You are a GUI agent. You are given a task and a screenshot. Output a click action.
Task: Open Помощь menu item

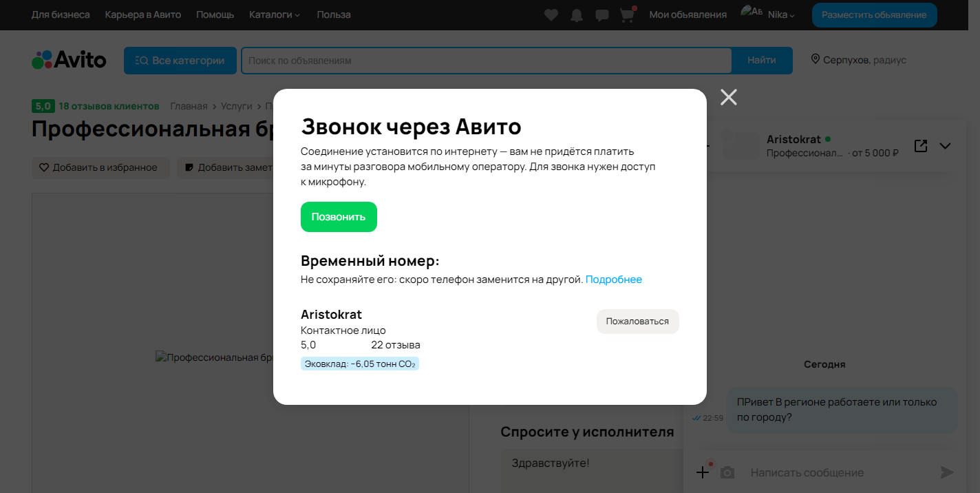(215, 14)
